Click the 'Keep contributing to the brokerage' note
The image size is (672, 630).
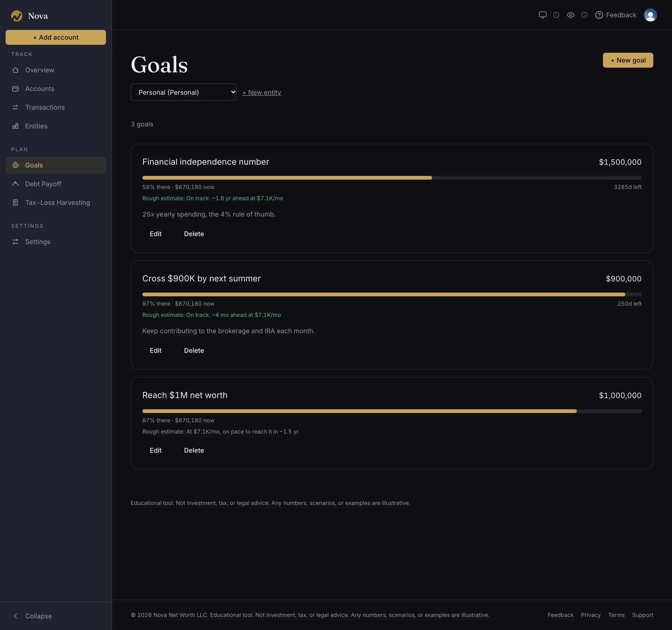[x=228, y=331]
